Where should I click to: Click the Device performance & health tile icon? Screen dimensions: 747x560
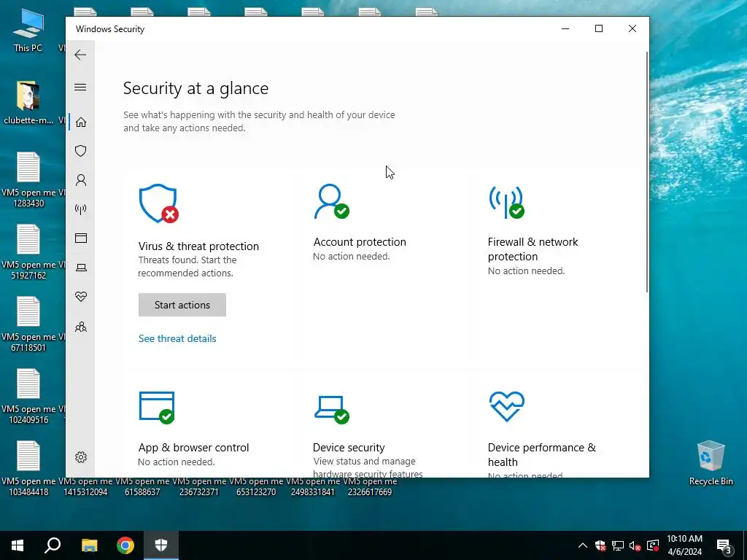[506, 407]
